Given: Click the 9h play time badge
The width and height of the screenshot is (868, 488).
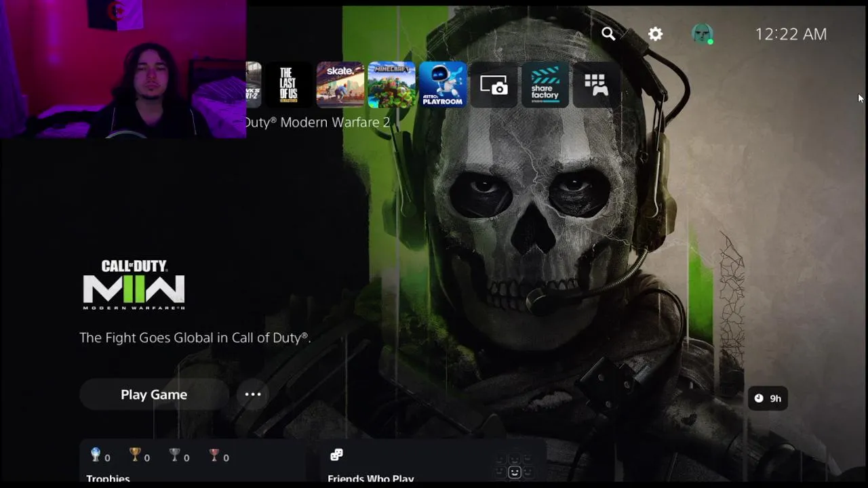Looking at the screenshot, I should click(768, 399).
